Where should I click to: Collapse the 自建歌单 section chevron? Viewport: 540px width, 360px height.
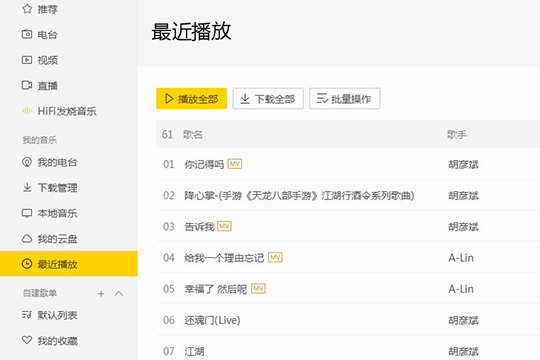(119, 294)
